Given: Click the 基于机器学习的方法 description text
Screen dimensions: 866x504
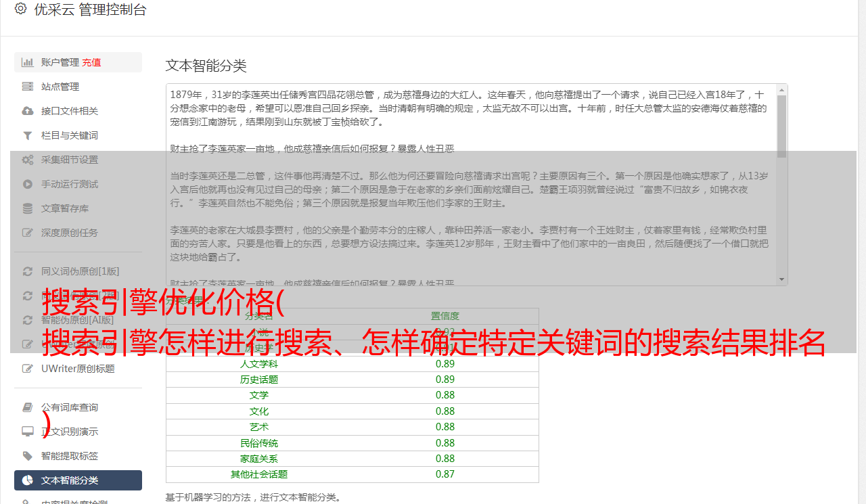Looking at the screenshot, I should 254,497.
